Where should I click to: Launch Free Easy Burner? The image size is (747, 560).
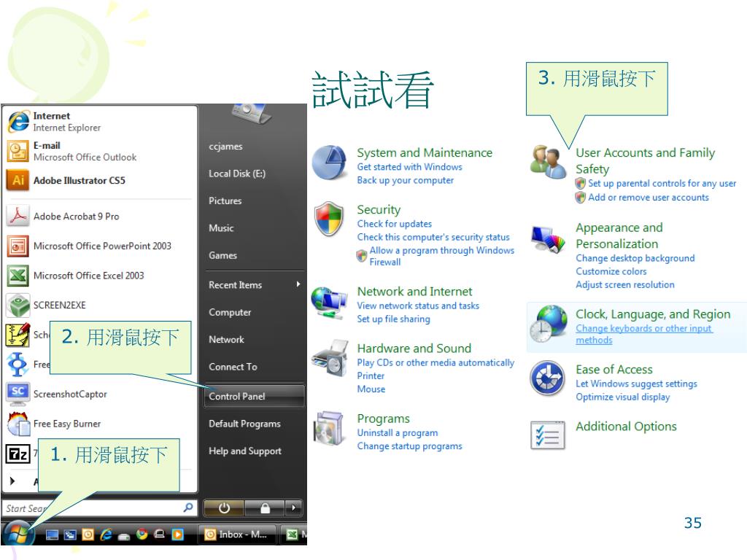pos(100,424)
